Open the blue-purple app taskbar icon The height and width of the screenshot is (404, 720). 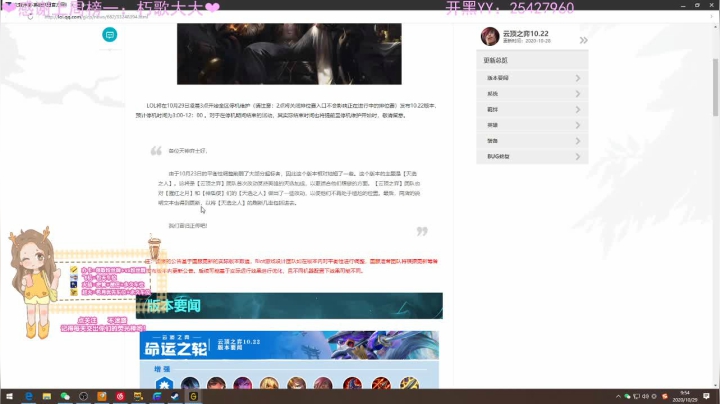coord(157,396)
